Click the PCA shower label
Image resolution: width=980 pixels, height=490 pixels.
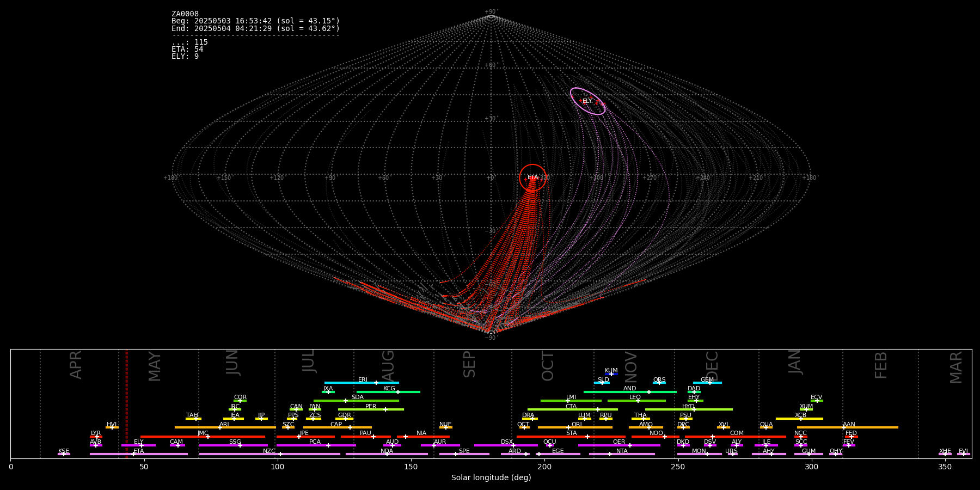click(x=315, y=442)
